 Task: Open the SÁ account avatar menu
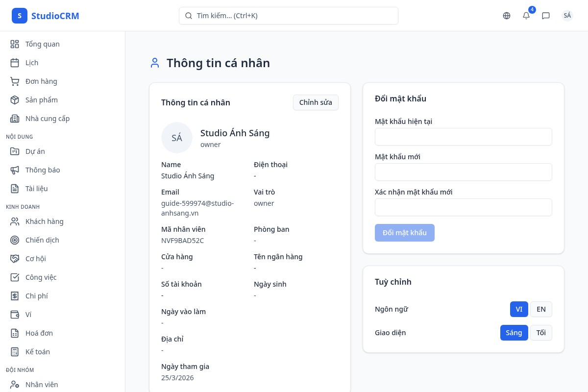[567, 15]
